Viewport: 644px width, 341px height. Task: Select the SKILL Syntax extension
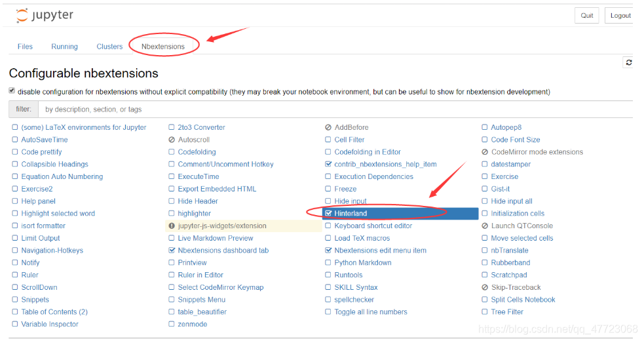356,287
